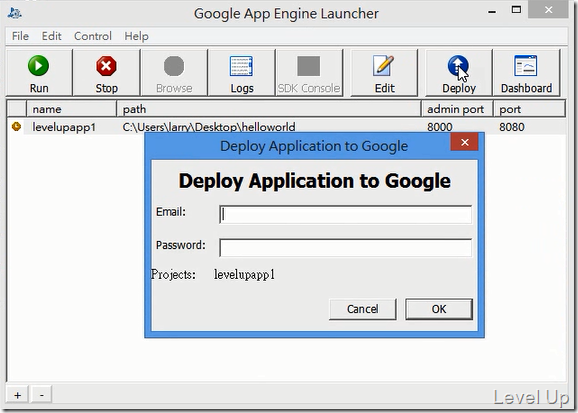Open the Edit menu
Screen dimensions: 578x413
pyautogui.click(x=51, y=36)
